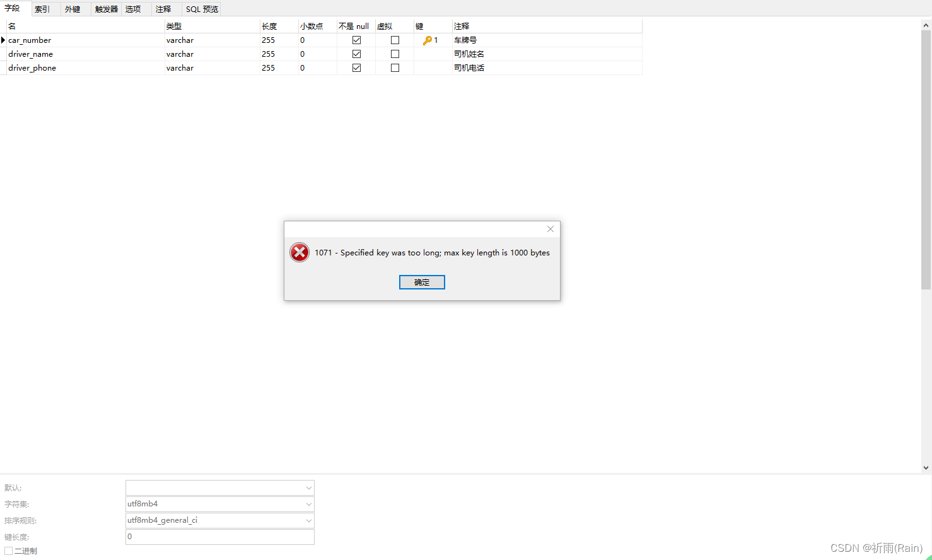Click length 255 of driver_phone

pyautogui.click(x=269, y=68)
